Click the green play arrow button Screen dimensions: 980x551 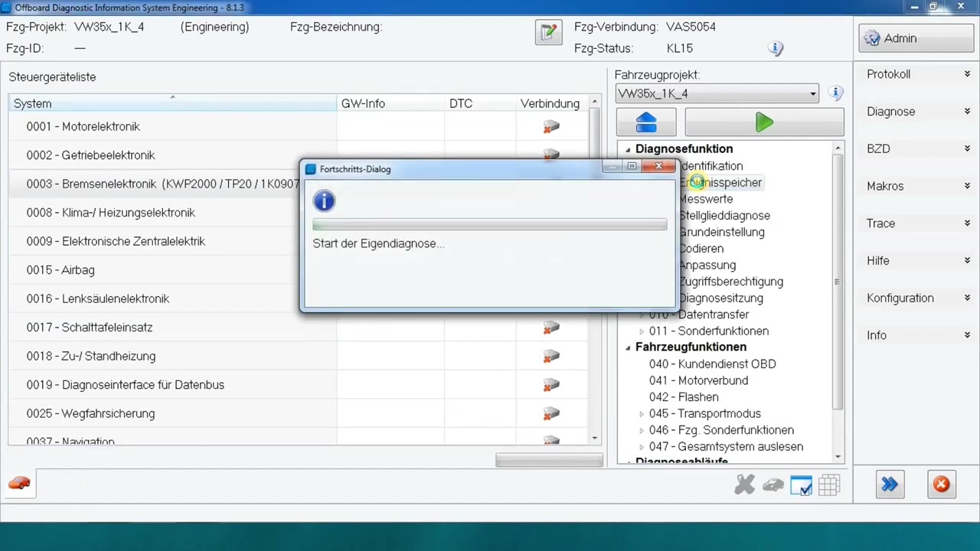pos(764,122)
